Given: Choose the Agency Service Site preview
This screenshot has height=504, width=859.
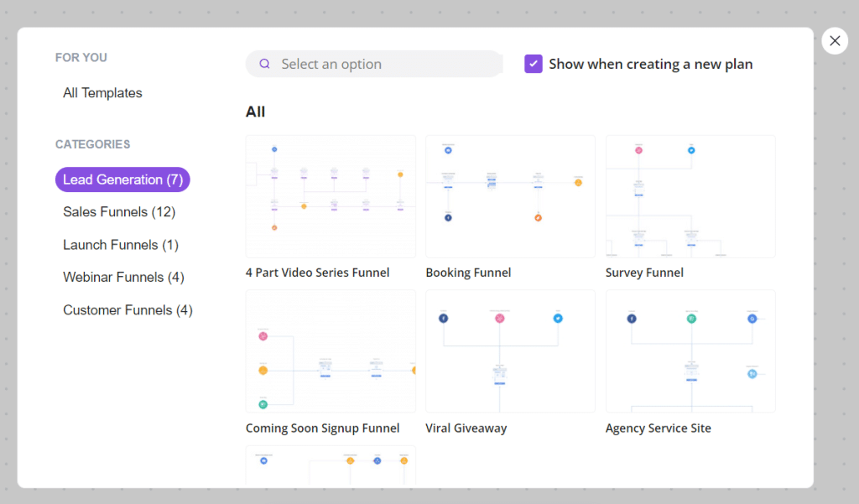Looking at the screenshot, I should (x=690, y=351).
